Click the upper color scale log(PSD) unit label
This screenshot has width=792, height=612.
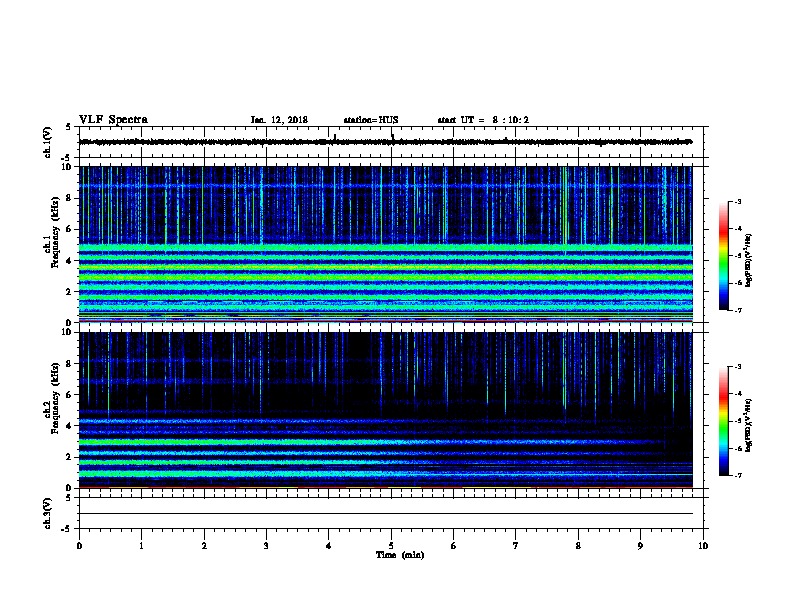pyautogui.click(x=749, y=261)
